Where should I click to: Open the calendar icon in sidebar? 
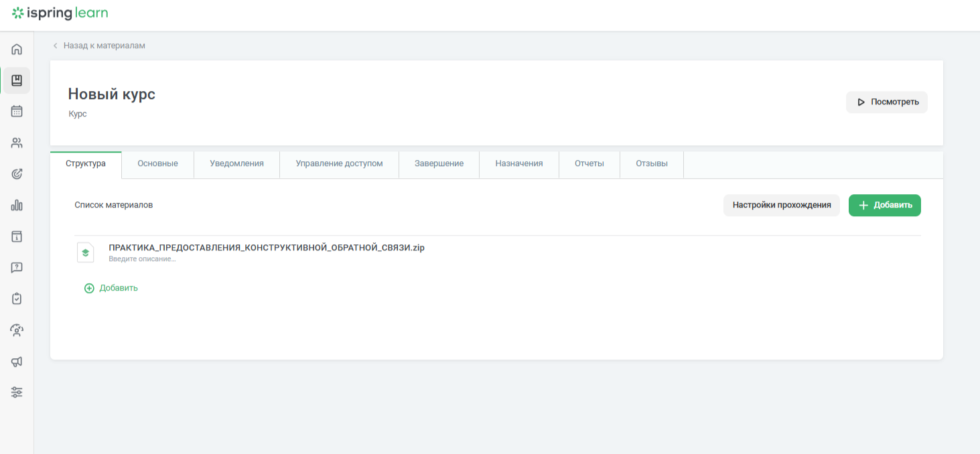(17, 111)
